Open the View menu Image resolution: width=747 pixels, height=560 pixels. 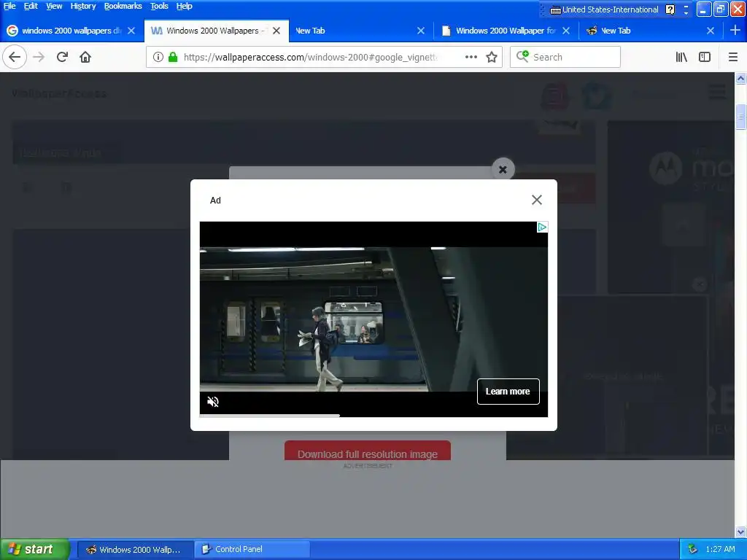tap(54, 6)
